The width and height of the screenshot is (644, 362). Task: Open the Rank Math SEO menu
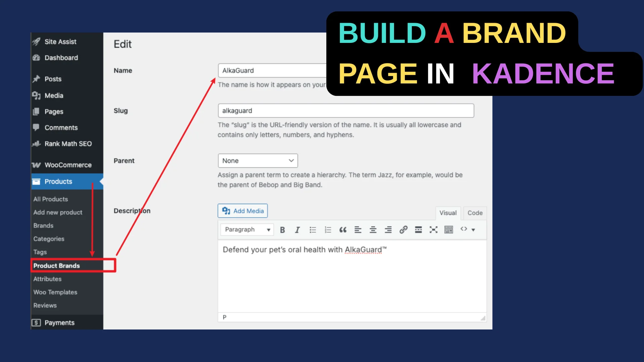click(68, 144)
